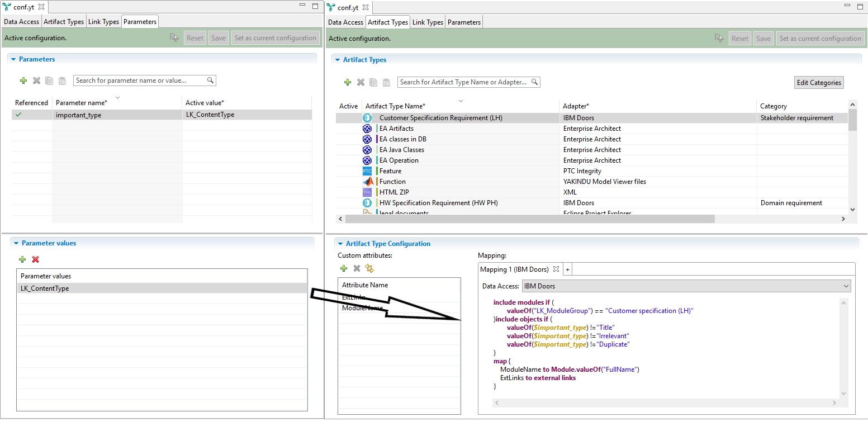Add custom attribute with green plus
Image resolution: width=868 pixels, height=431 pixels.
(344, 268)
